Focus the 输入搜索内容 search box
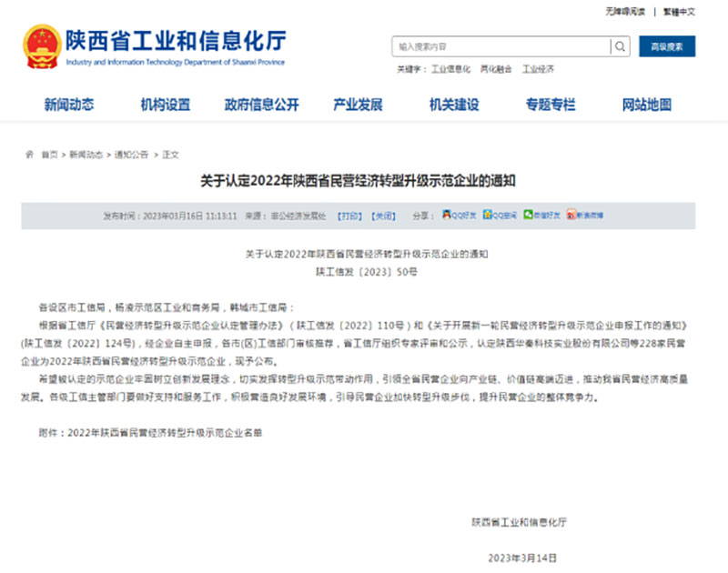The image size is (728, 573). pyautogui.click(x=500, y=46)
